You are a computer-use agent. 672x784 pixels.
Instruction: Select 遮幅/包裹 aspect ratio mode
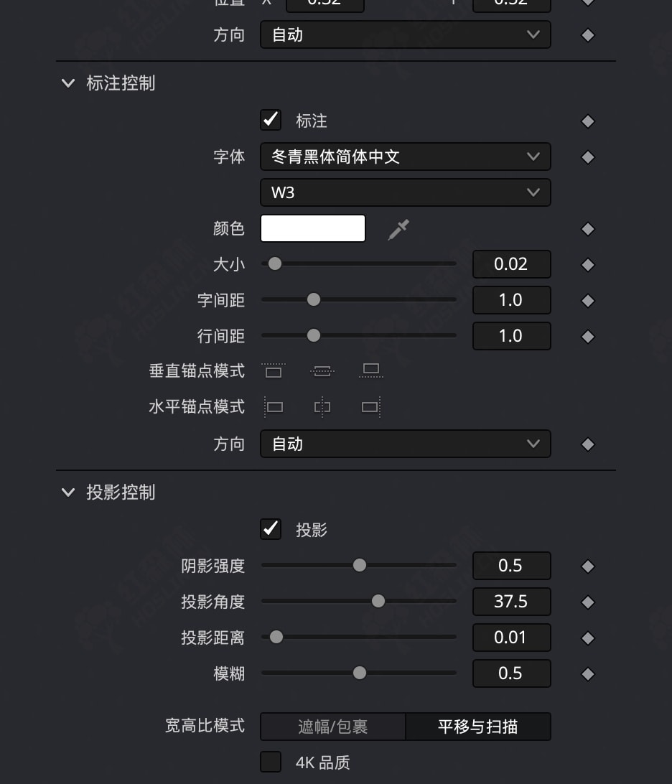[333, 727]
